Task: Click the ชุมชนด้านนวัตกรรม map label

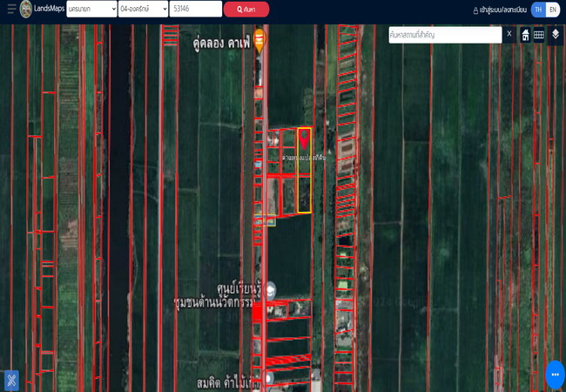Action: [214, 302]
